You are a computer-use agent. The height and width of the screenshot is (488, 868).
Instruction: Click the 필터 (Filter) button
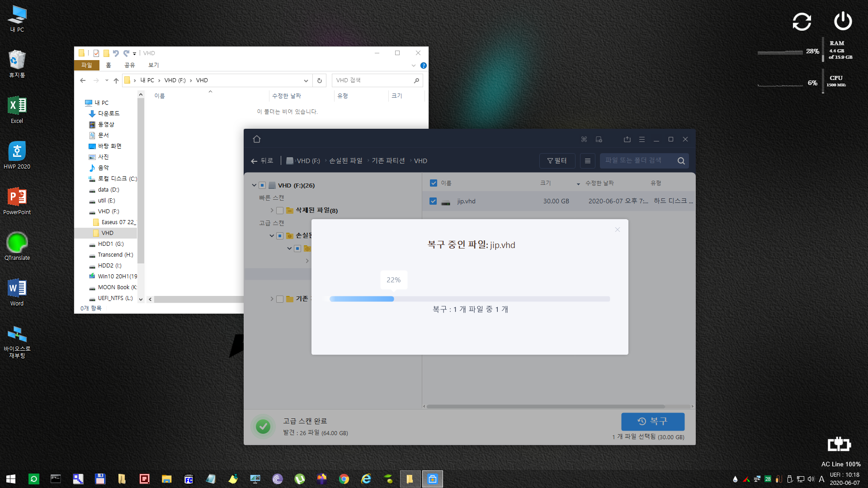tap(557, 161)
